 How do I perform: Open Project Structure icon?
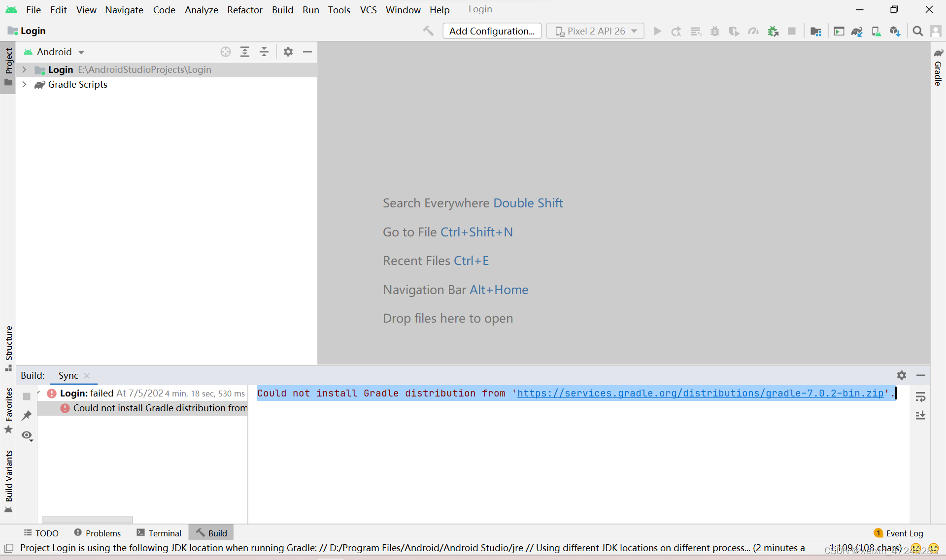pos(816,31)
